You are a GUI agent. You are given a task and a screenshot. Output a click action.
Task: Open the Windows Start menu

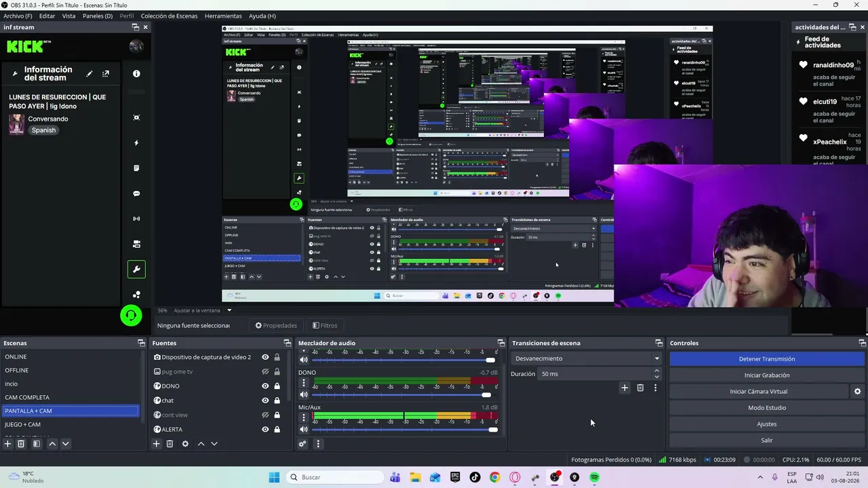tap(274, 477)
